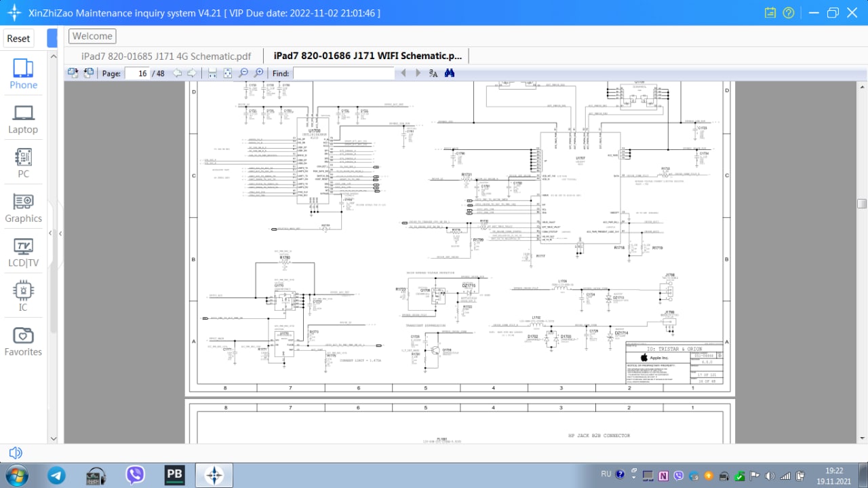Click the XinZhiZao taskbar icon
Image resolution: width=868 pixels, height=488 pixels.
click(214, 475)
